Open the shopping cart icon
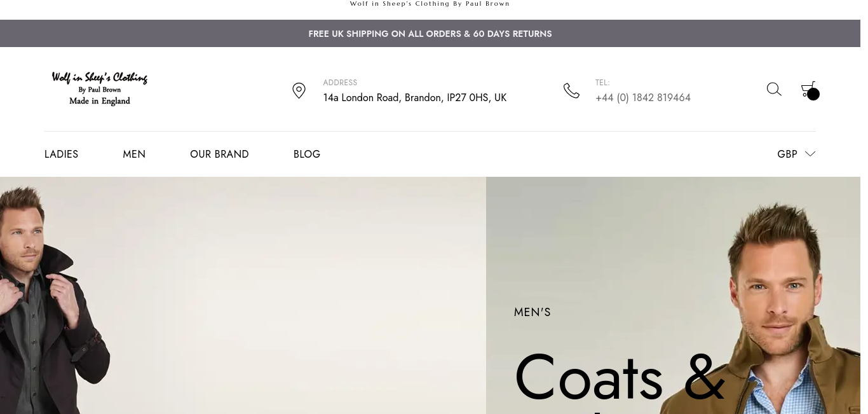This screenshot has height=414, width=868. point(810,90)
